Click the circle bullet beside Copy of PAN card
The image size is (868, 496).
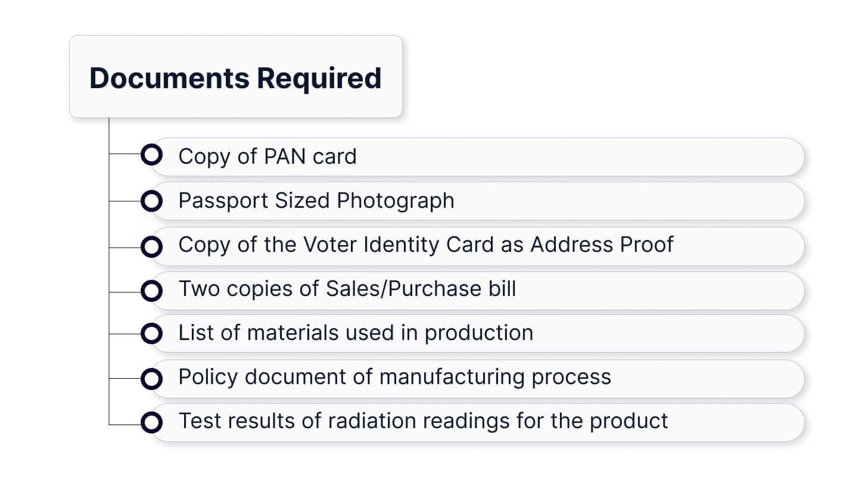(x=151, y=155)
